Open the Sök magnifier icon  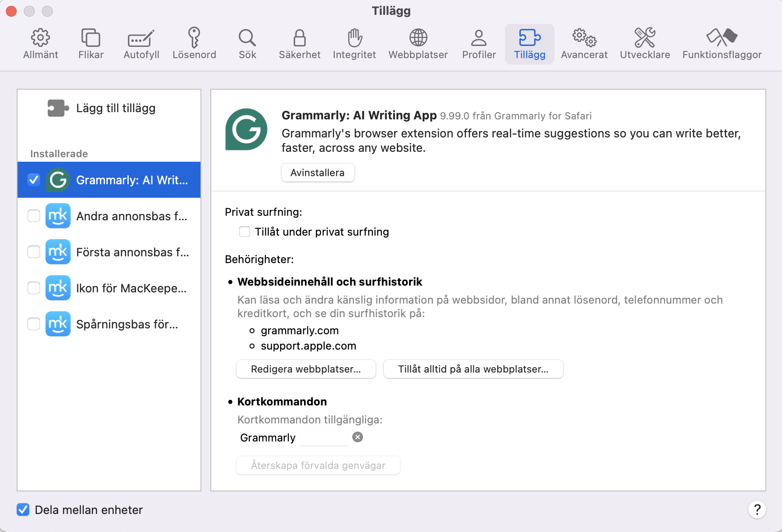pos(247,38)
